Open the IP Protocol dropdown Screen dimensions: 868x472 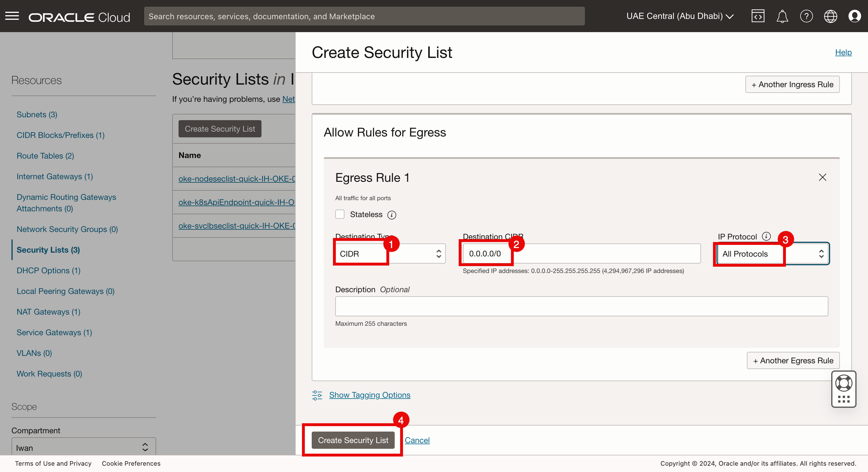(773, 254)
